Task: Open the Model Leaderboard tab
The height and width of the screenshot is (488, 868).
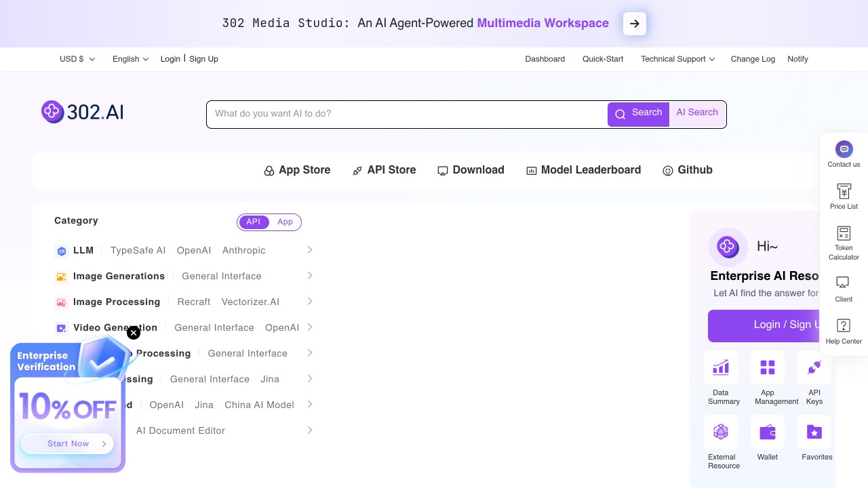Action: (x=583, y=170)
